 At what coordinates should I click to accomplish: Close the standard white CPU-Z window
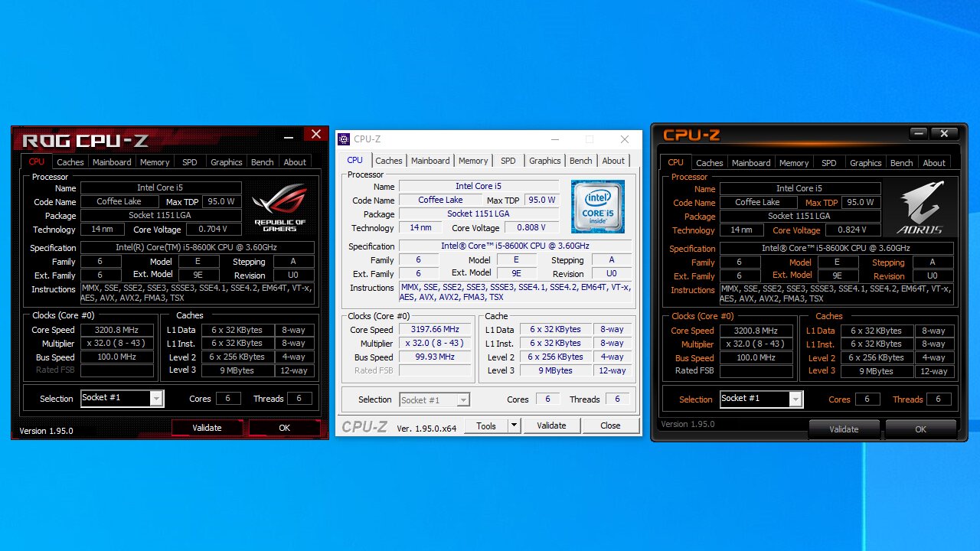625,139
